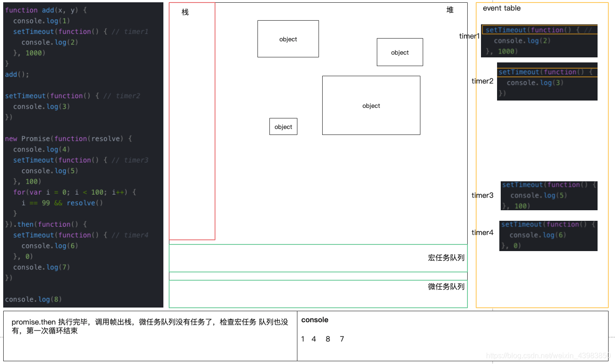Select 'console.log(1)' in the code panel

coord(42,21)
